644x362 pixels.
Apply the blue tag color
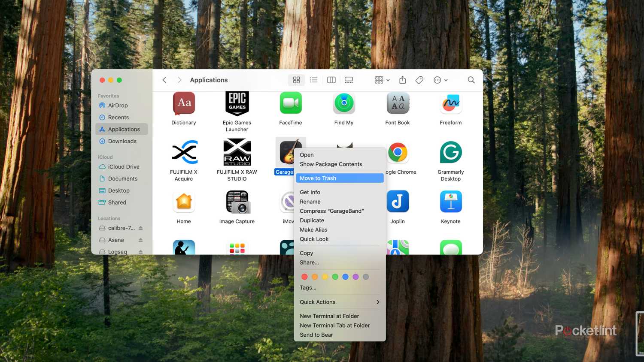click(345, 277)
